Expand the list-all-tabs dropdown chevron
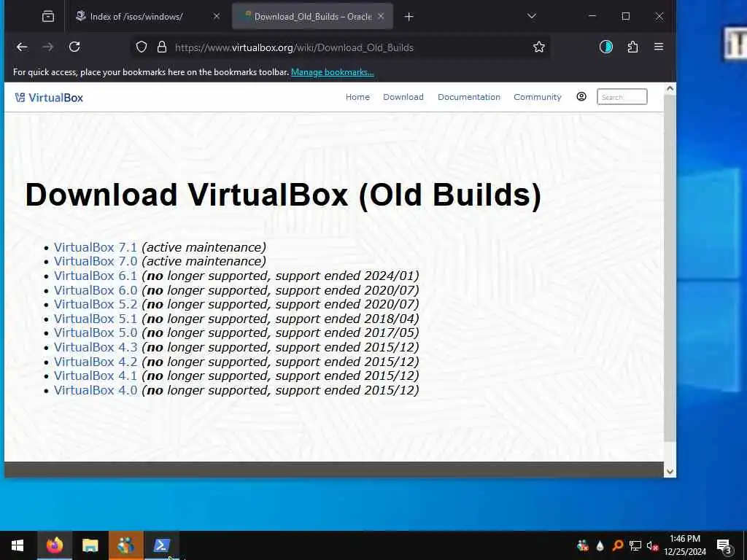Image resolution: width=747 pixels, height=560 pixels. (532, 17)
